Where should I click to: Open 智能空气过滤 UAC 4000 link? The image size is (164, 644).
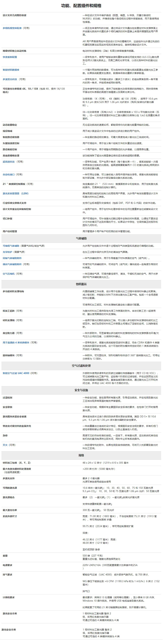point(16,373)
